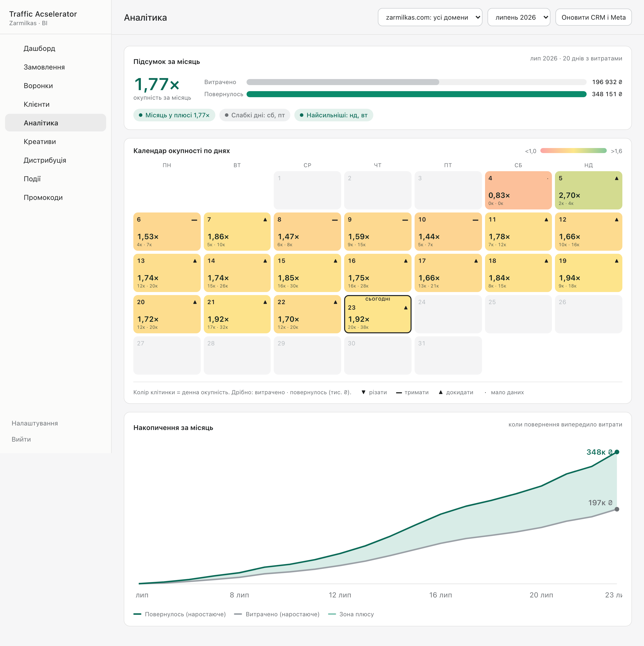644x646 pixels.
Task: Toggle 'Повернулось (наростаюче)' chart legend
Action: 179,614
